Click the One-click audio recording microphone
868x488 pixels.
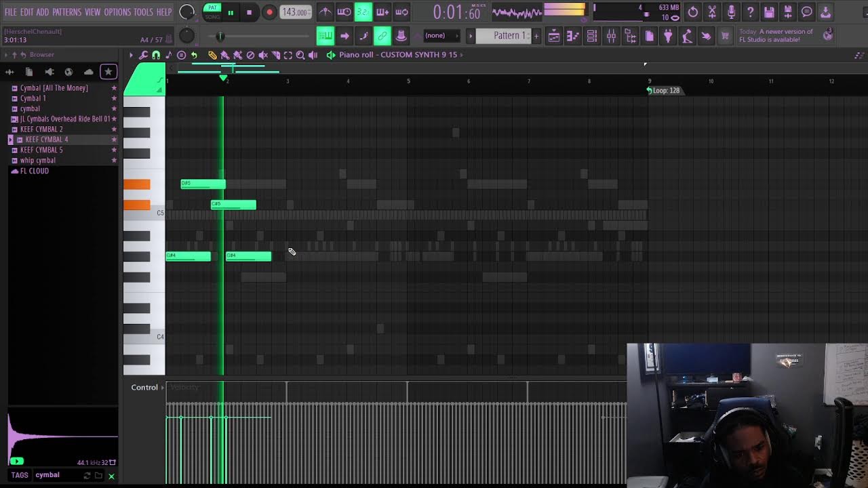point(731,12)
